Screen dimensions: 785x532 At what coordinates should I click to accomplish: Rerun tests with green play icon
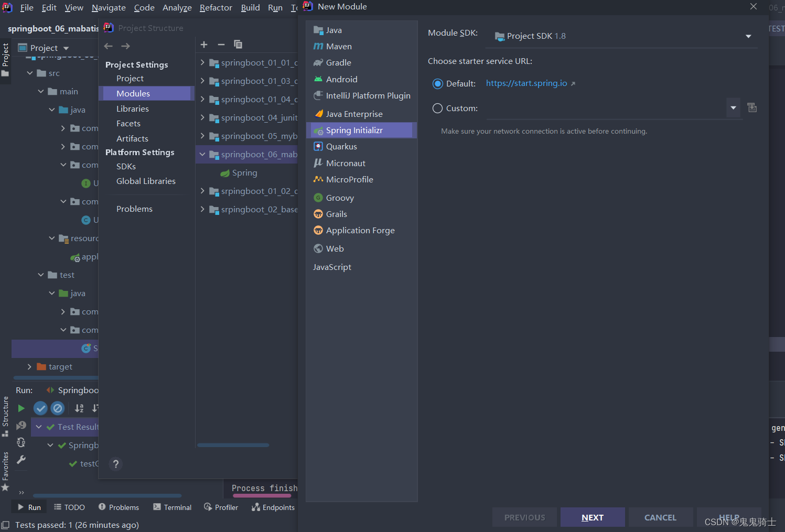click(x=21, y=408)
